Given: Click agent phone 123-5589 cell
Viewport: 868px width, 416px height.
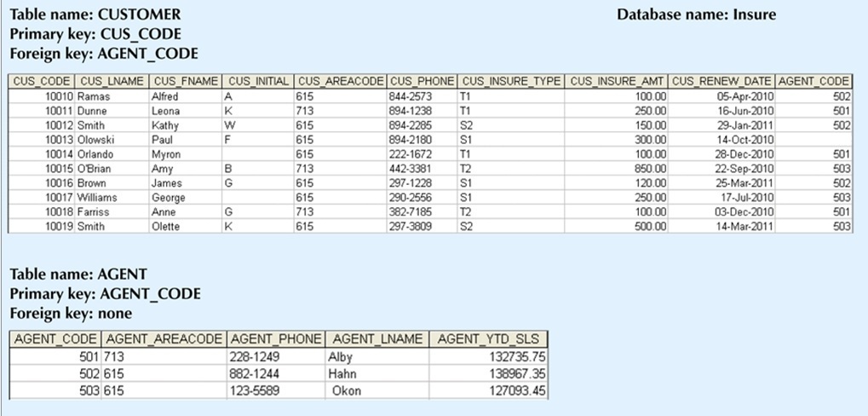Looking at the screenshot, I should (276, 390).
